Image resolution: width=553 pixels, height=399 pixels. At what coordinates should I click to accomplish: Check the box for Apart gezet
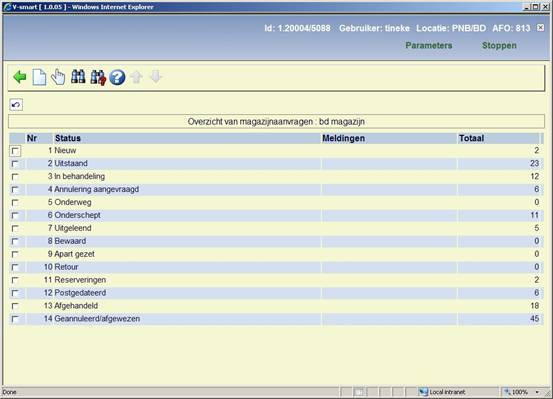(15, 254)
